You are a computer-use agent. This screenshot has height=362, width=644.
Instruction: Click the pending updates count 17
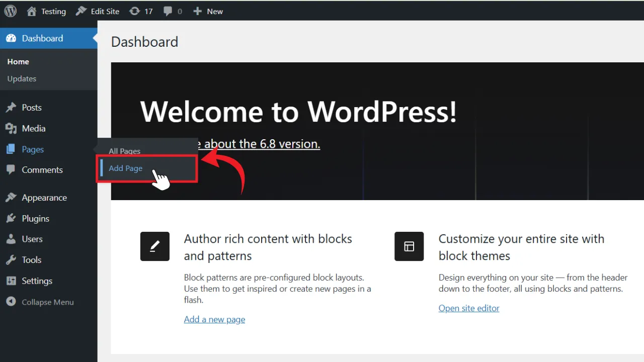(148, 11)
